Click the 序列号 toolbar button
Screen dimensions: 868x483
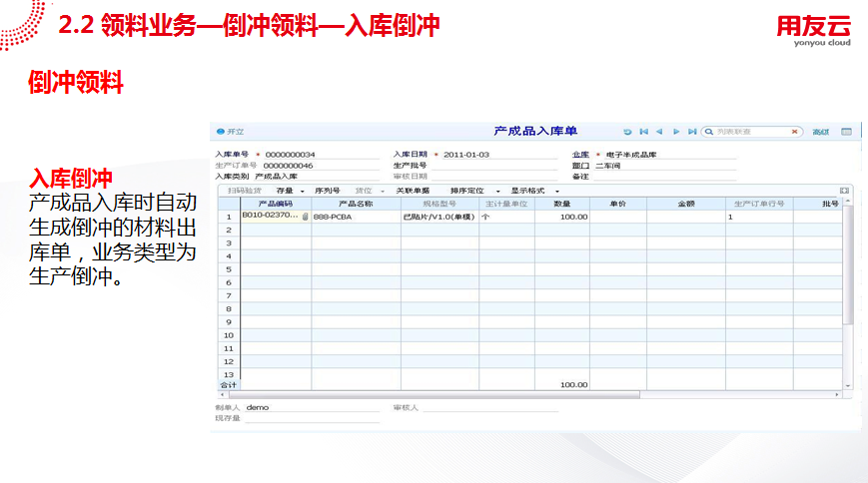click(328, 191)
